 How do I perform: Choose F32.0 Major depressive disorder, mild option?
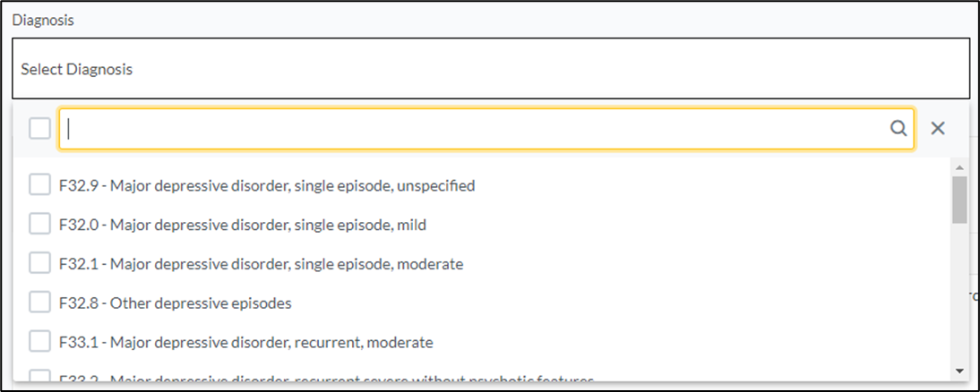(242, 225)
